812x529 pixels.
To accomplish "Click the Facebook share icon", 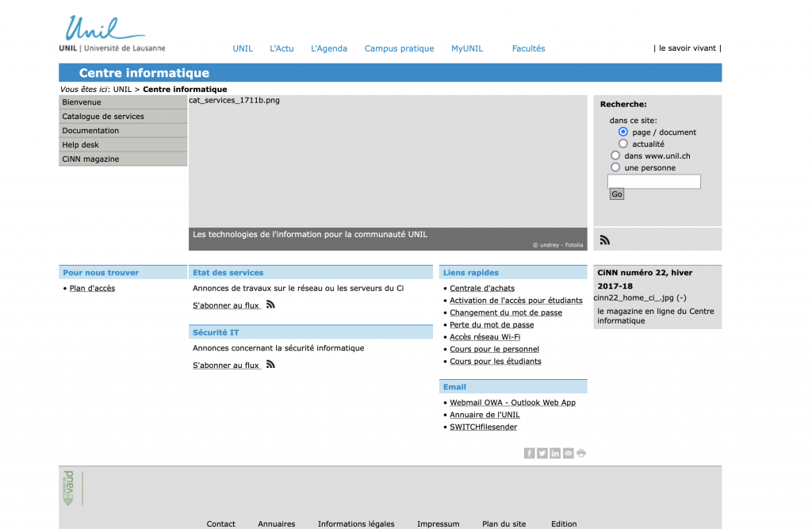I will [529, 454].
